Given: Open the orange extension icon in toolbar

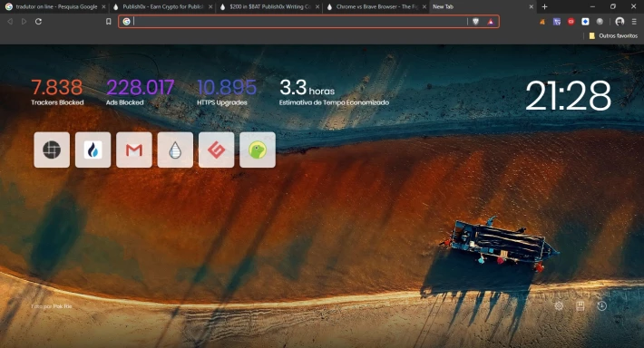Looking at the screenshot, I should [542, 22].
